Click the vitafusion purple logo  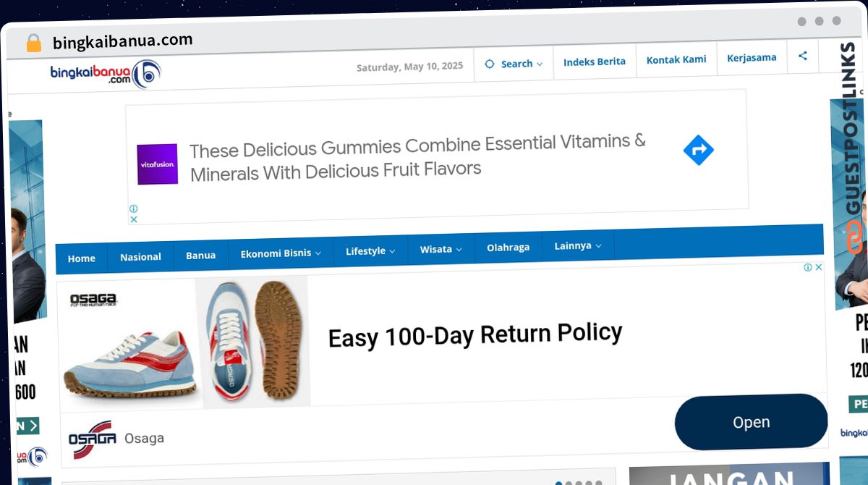click(158, 164)
